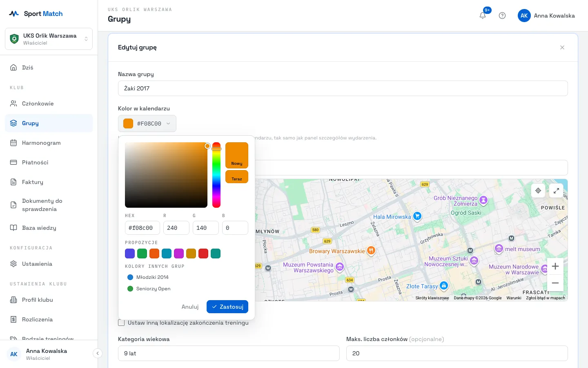Open Harmonogram in sidebar
The image size is (588, 368).
[49, 143]
